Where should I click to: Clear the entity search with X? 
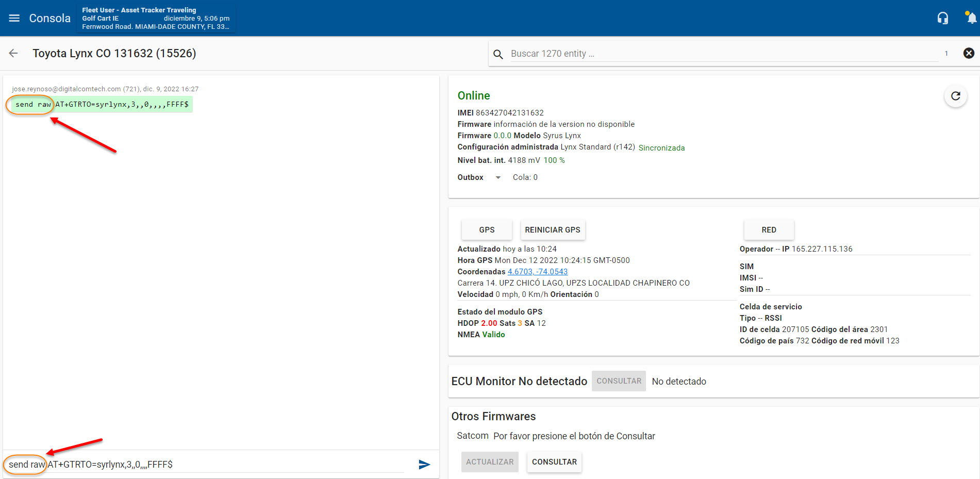(969, 53)
